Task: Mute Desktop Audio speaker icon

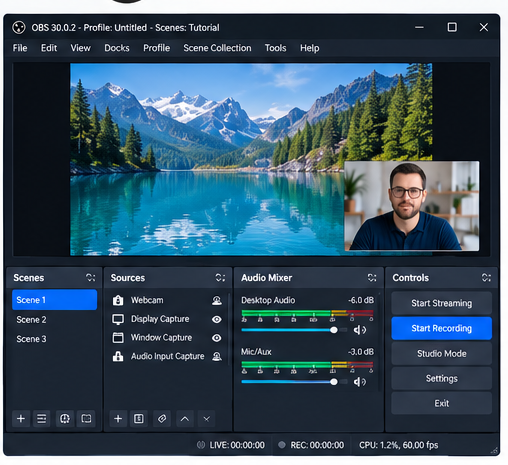Action: point(359,330)
